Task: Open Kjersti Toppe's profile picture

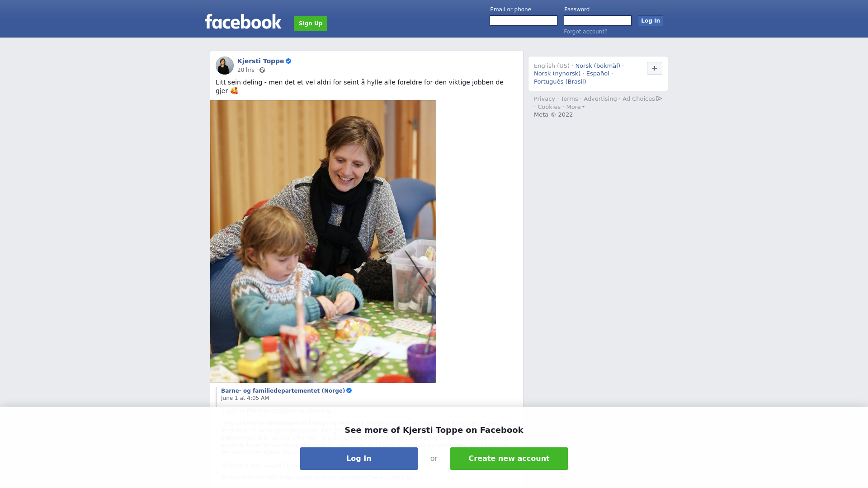Action: 225,66
